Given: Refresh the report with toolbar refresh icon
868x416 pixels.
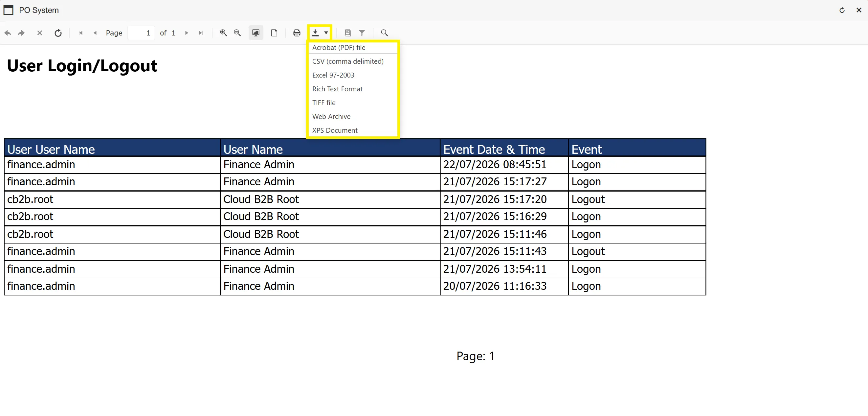Looking at the screenshot, I should point(58,33).
